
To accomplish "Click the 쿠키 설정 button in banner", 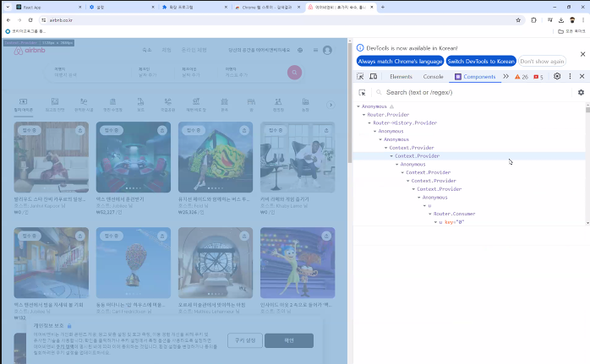I will point(245,340).
